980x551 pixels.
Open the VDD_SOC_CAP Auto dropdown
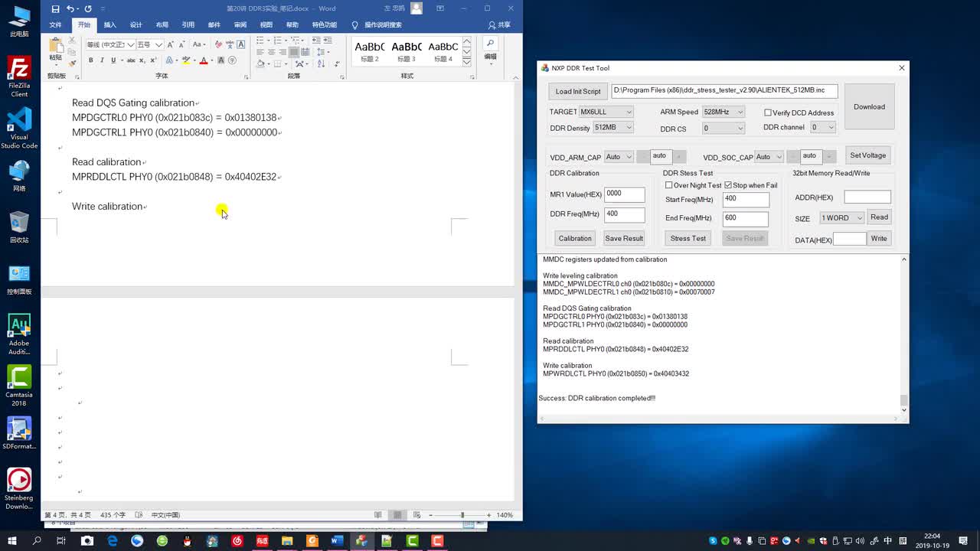[769, 157]
